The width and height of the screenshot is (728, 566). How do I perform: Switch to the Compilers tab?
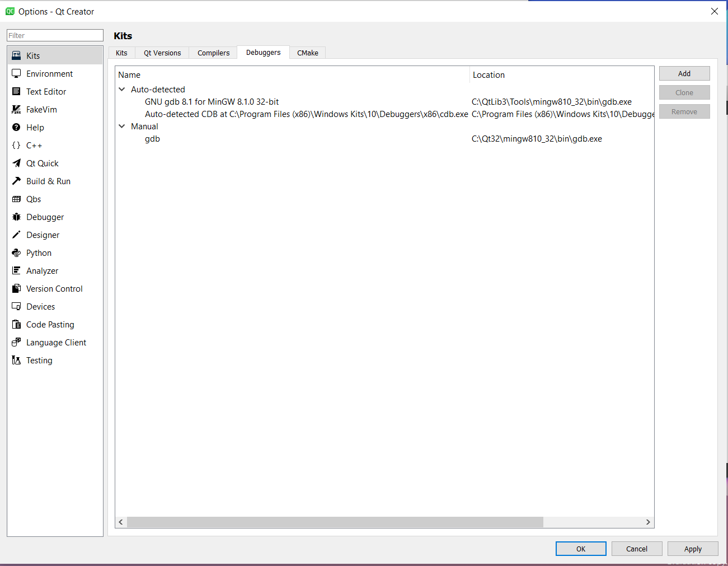[x=213, y=53]
